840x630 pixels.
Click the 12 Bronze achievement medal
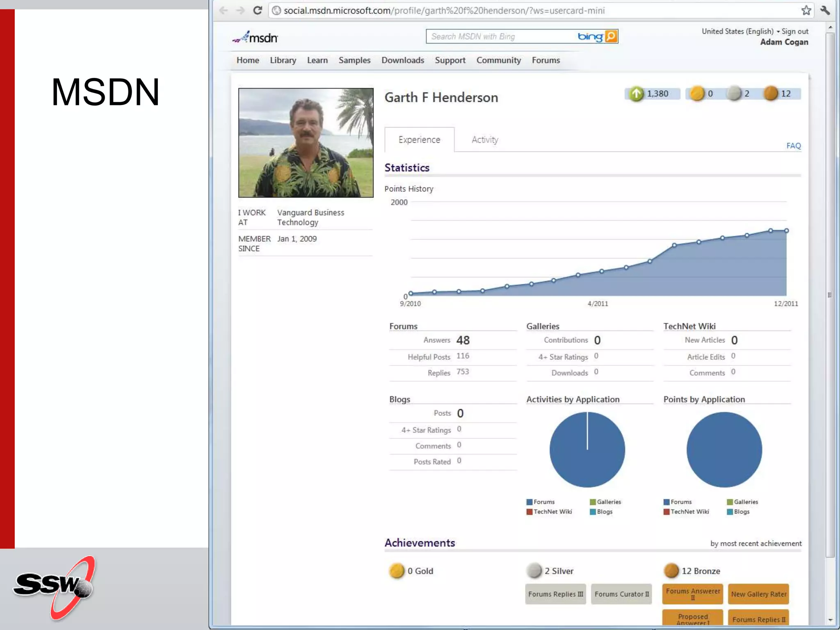[671, 571]
